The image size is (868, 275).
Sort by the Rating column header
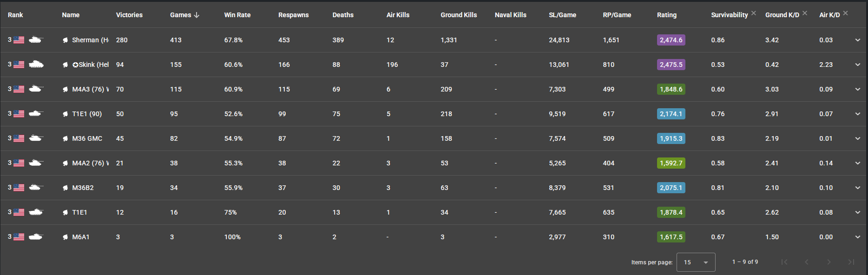tap(666, 15)
